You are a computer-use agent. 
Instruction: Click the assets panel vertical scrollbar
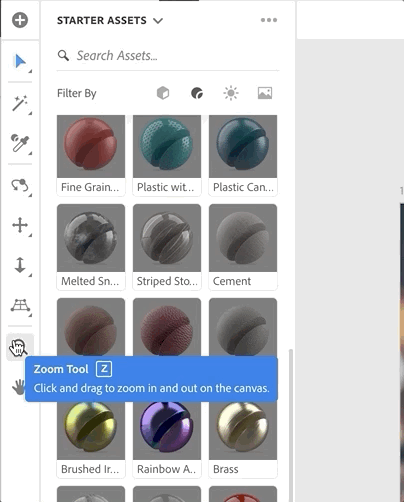[291, 425]
